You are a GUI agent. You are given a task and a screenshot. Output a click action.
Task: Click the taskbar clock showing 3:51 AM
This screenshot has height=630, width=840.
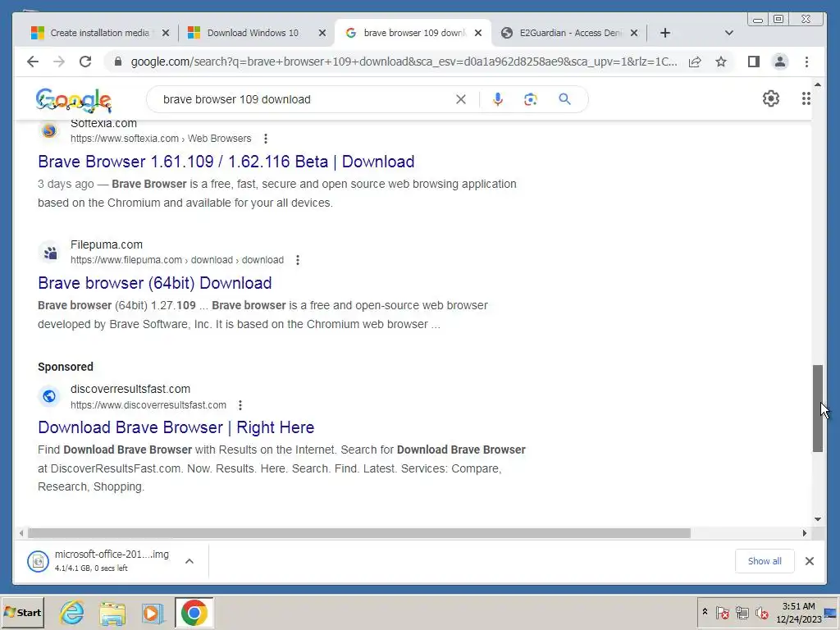(799, 612)
